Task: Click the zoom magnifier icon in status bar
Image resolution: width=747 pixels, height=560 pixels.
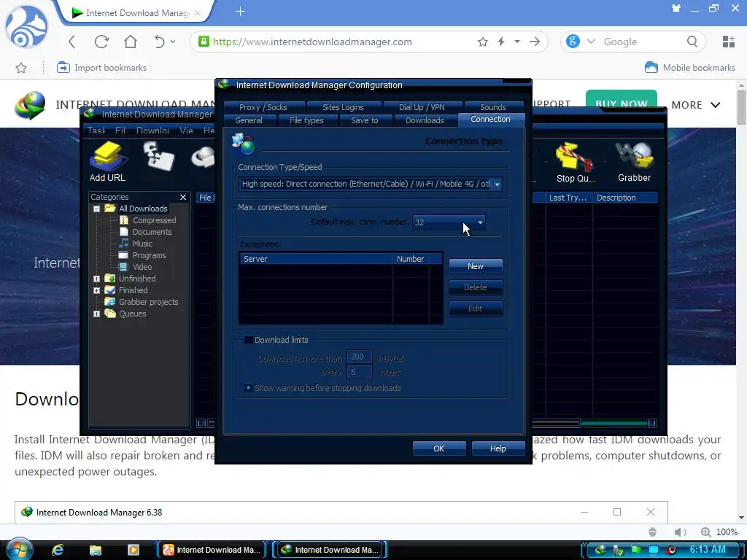Action: point(705,532)
